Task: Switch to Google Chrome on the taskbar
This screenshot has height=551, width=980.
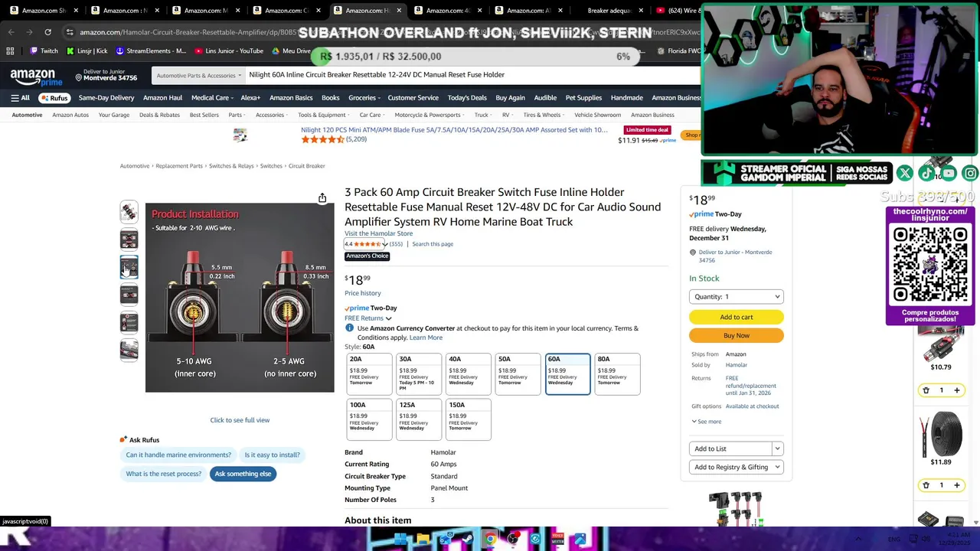Action: (x=490, y=540)
